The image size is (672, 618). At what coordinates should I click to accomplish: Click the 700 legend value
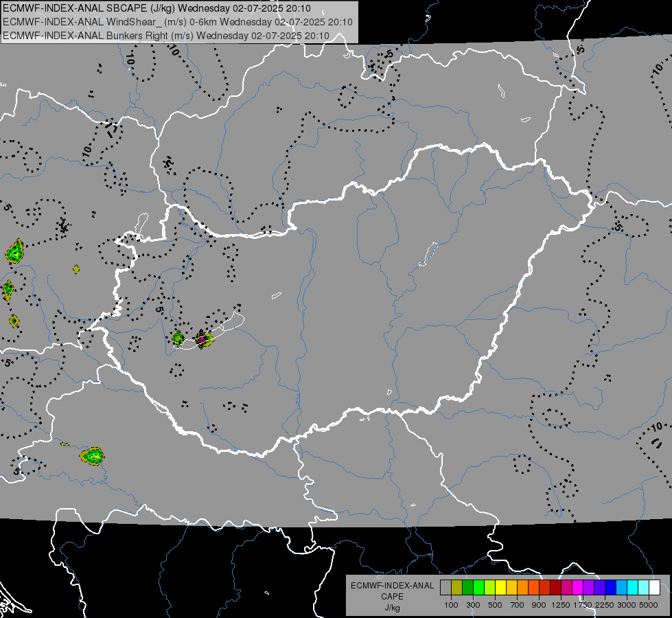(518, 605)
